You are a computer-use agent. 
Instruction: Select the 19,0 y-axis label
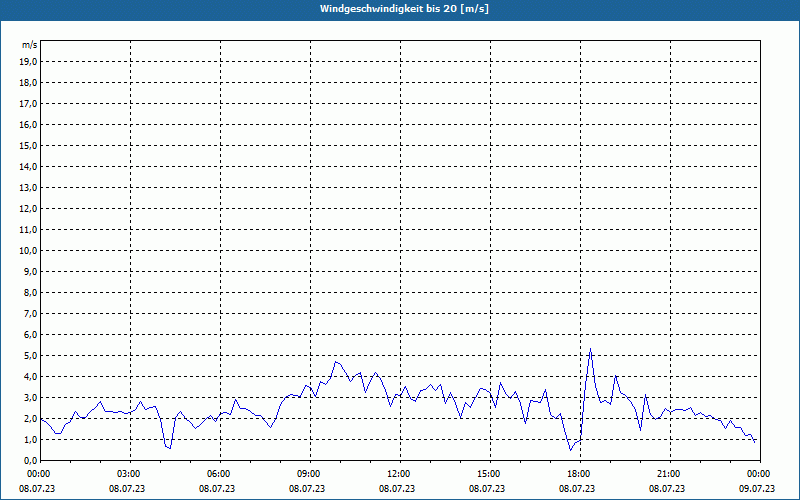pyautogui.click(x=28, y=62)
